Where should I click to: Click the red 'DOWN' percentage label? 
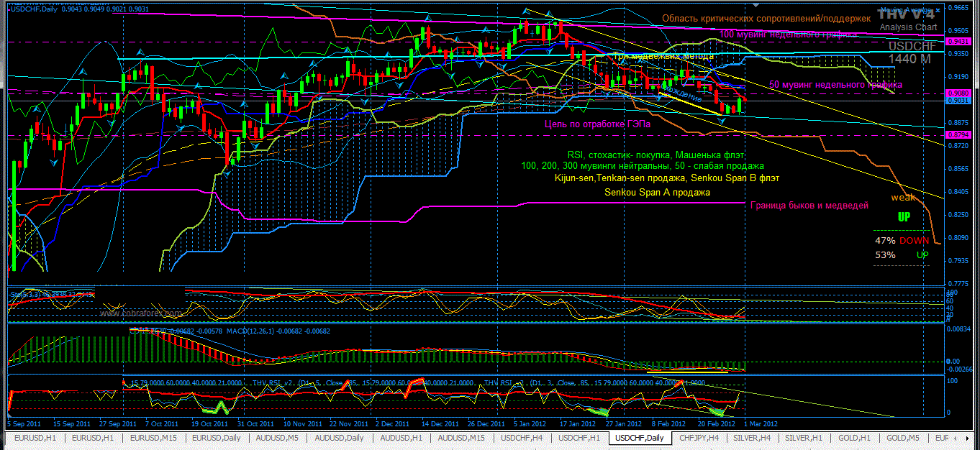[913, 241]
